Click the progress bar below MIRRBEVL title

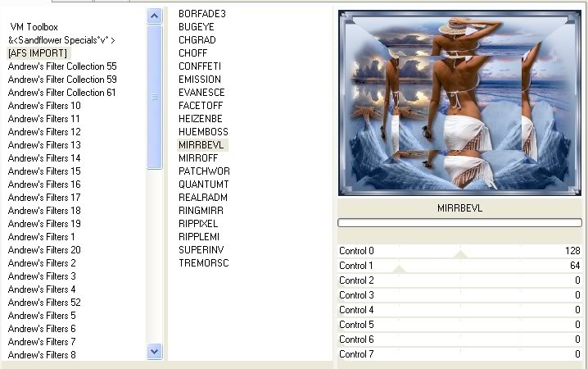[459, 222]
